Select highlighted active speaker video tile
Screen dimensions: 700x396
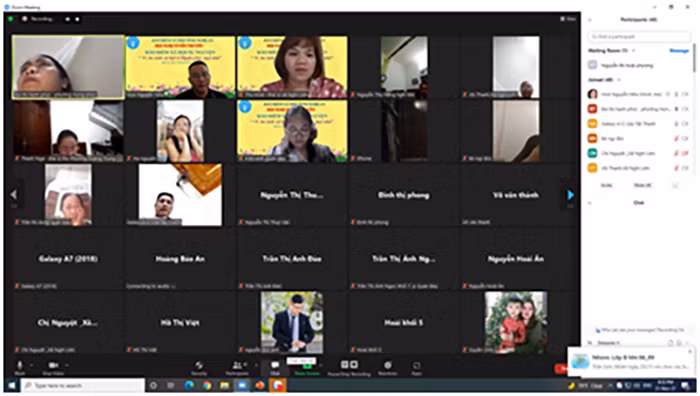click(x=68, y=67)
